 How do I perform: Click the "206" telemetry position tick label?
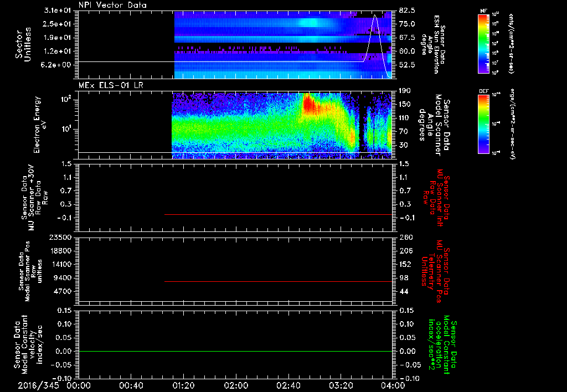[405, 251]
